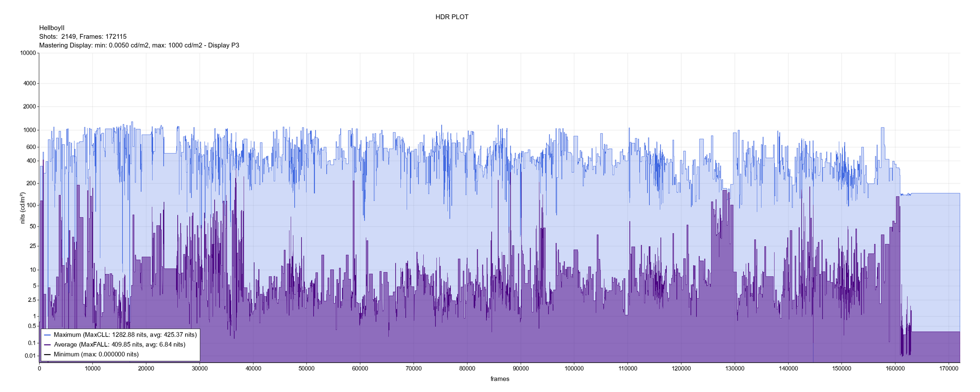Screen dimensions: 980x392
Task: Click the black Minimum legend line sample
Action: pyautogui.click(x=47, y=355)
